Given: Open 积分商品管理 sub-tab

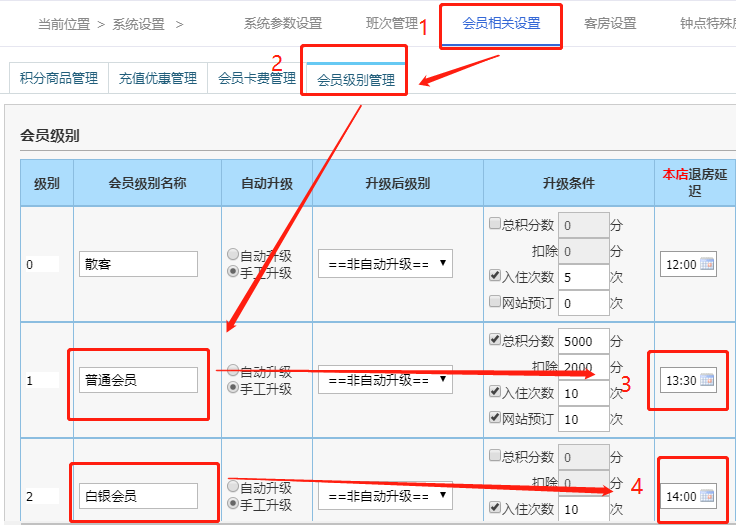Looking at the screenshot, I should pyautogui.click(x=59, y=78).
